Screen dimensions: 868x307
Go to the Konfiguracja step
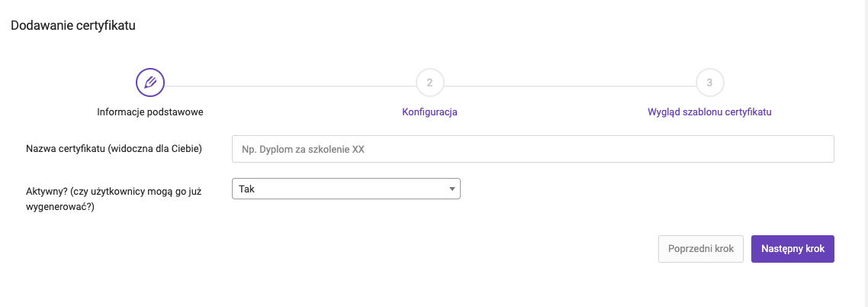click(429, 112)
